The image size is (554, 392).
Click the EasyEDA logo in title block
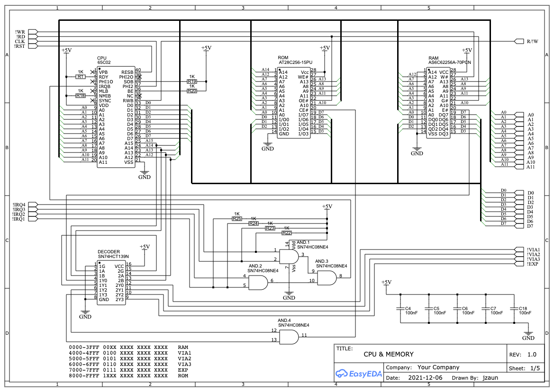[358, 374]
